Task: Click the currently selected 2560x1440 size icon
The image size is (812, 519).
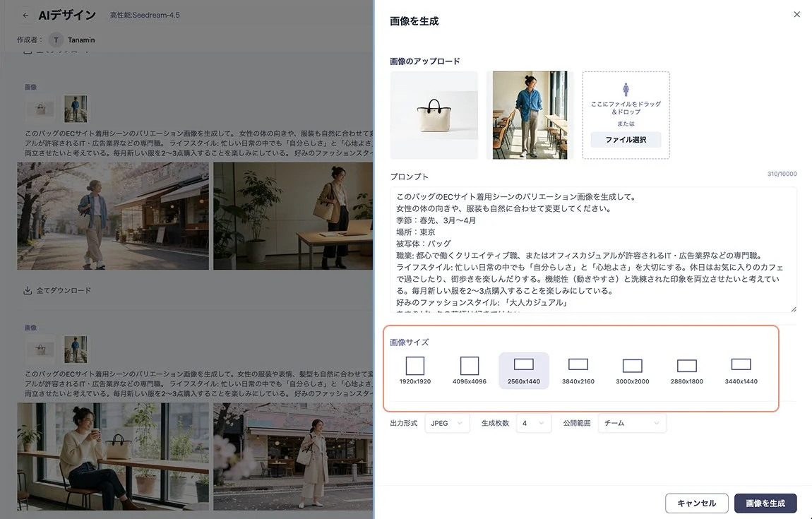Action: coord(523,365)
